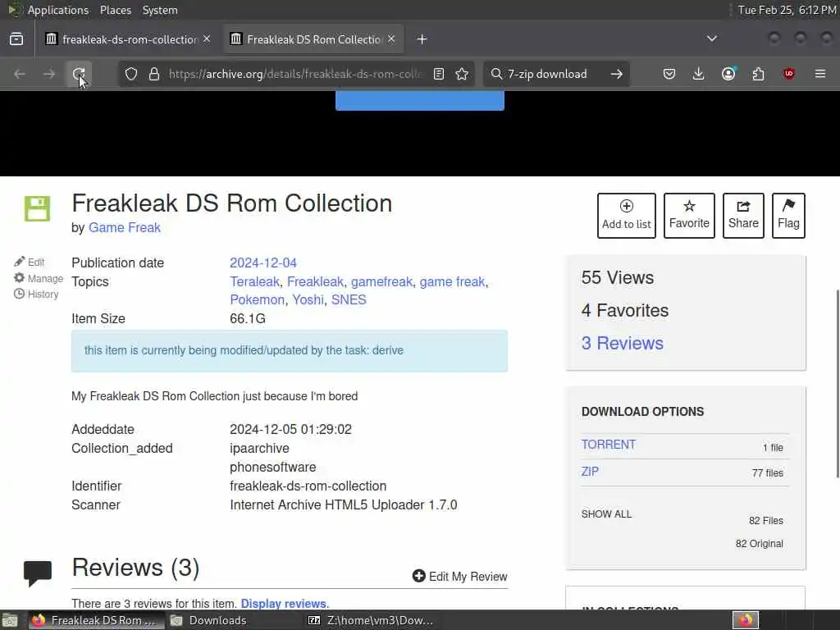Click the blue button above the black area
840x630 pixels.
[420, 101]
